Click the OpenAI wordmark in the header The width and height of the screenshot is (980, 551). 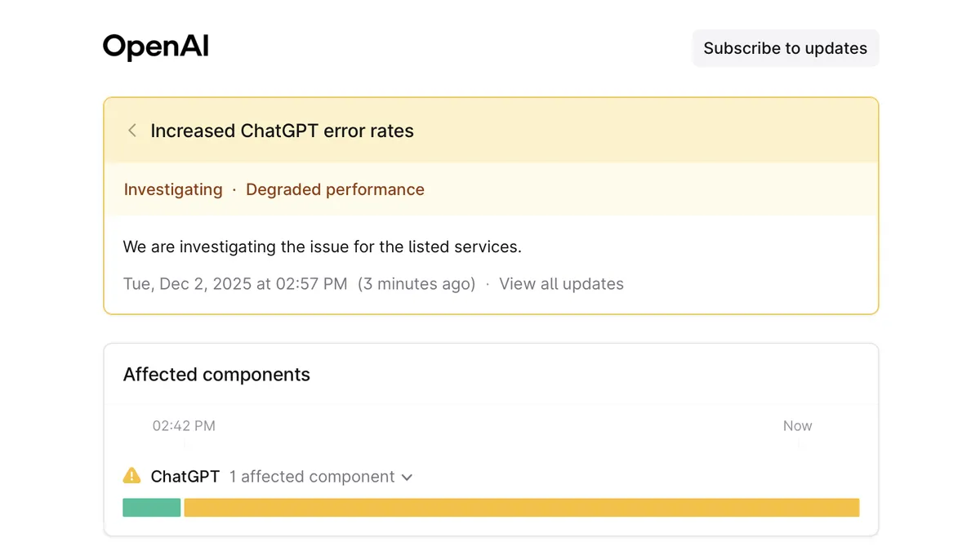[x=155, y=47]
